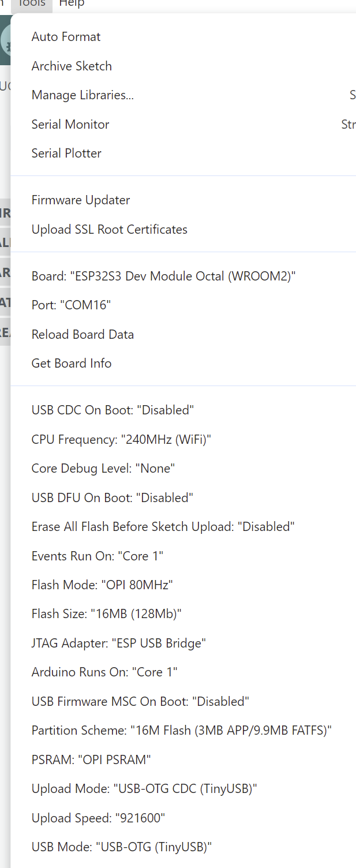356x868 pixels.
Task: Open the CPU Frequency submenu
Action: coord(121,440)
